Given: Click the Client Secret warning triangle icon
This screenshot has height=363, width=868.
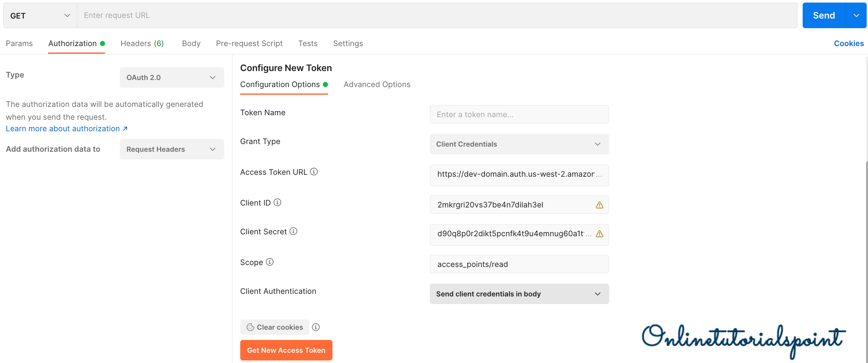Looking at the screenshot, I should click(x=599, y=234).
